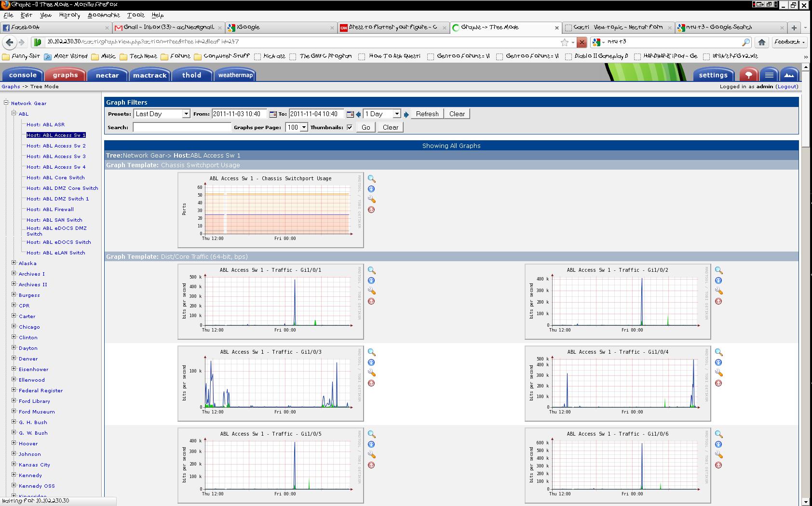Switch to the iGoogle browser tab
The height and width of the screenshot is (506, 812).
pos(281,27)
